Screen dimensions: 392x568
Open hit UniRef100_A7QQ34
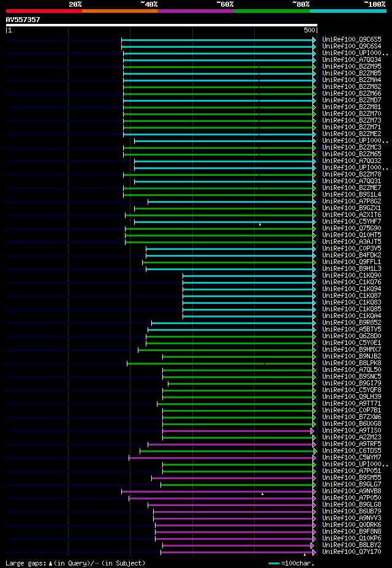pos(352,60)
